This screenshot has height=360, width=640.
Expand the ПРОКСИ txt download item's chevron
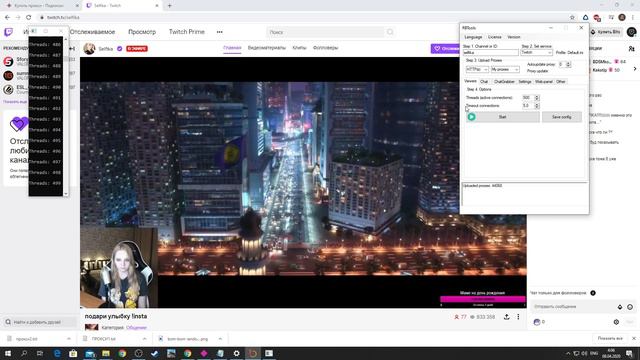(x=144, y=339)
